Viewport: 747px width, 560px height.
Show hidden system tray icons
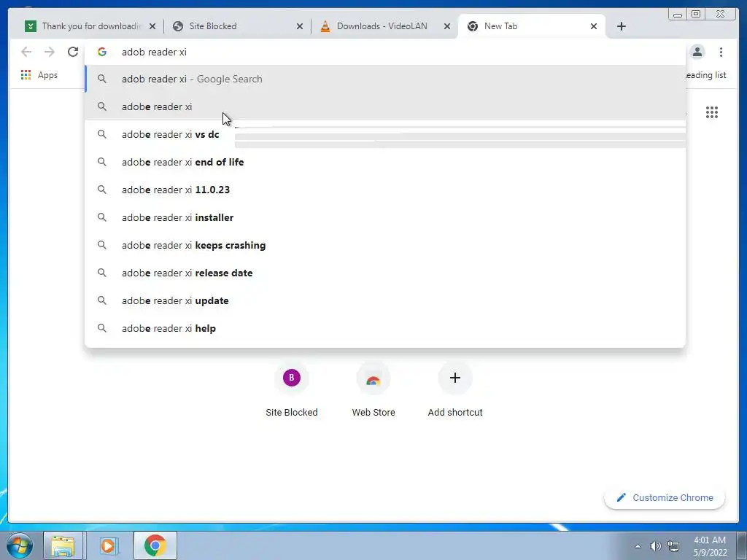coord(638,546)
